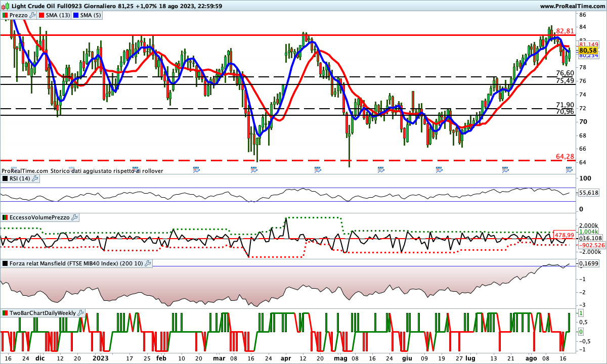This screenshot has height=364, width=607.
Task: Select rollover marker between giu and lug
Action: [439, 170]
